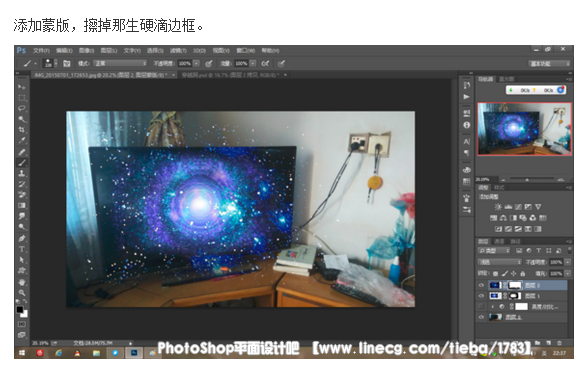Select the Quick Selection tool
581x365 pixels.
click(x=22, y=119)
